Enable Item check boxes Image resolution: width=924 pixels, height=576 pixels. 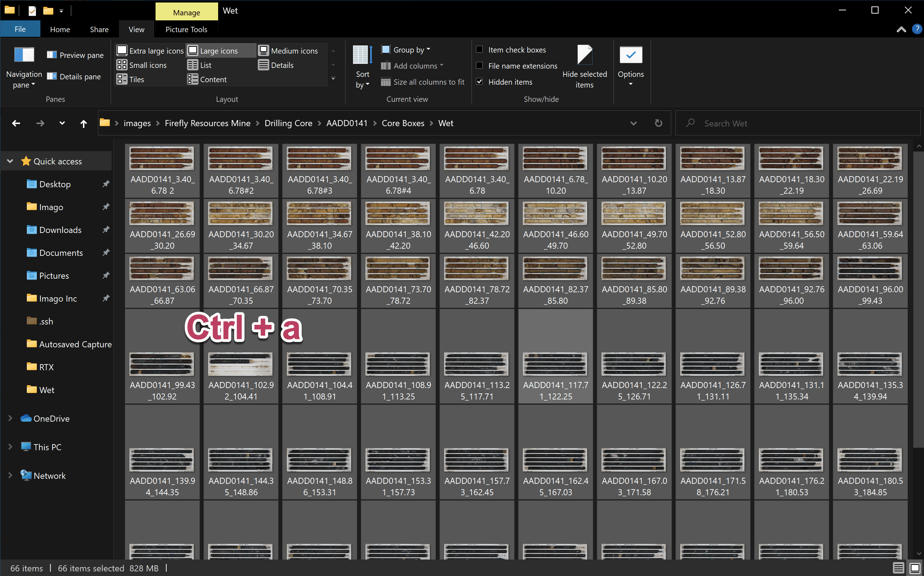click(480, 50)
